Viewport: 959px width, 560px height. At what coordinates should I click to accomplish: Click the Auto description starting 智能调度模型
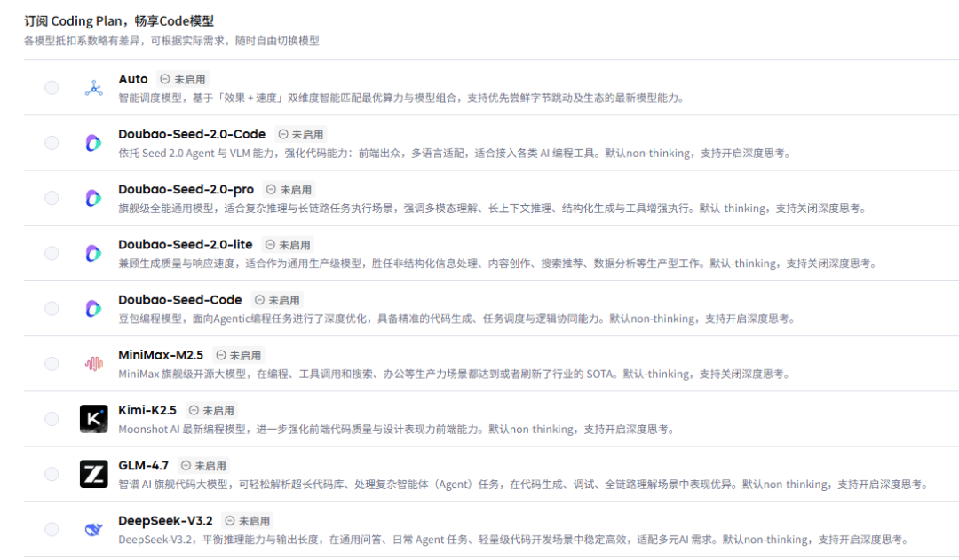coord(402,98)
